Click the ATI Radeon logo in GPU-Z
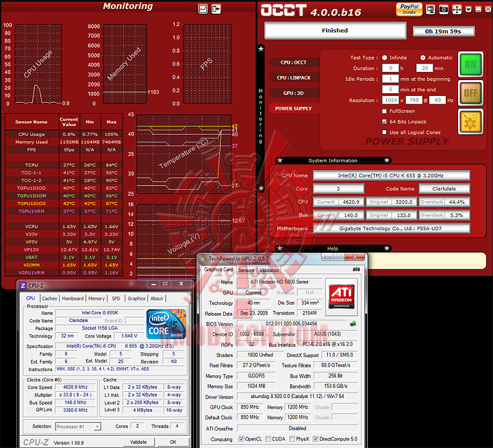493x448 pixels. [342, 297]
